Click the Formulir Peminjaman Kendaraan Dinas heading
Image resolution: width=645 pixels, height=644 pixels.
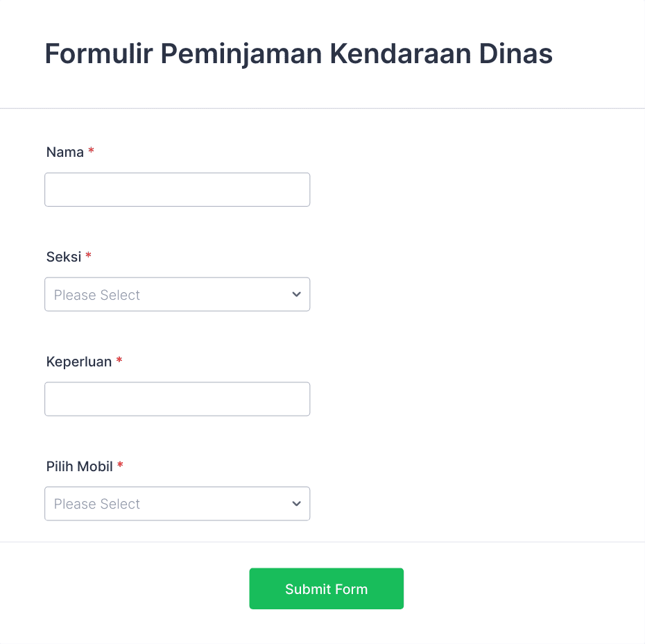click(x=299, y=54)
